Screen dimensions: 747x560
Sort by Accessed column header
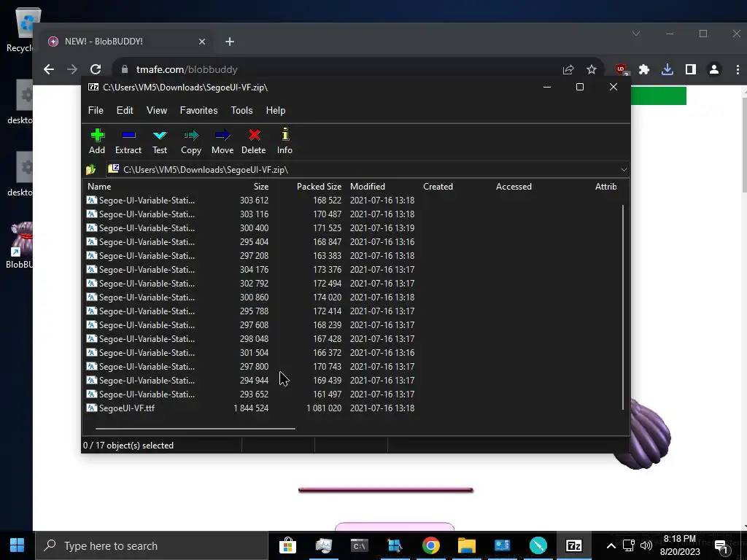click(514, 187)
